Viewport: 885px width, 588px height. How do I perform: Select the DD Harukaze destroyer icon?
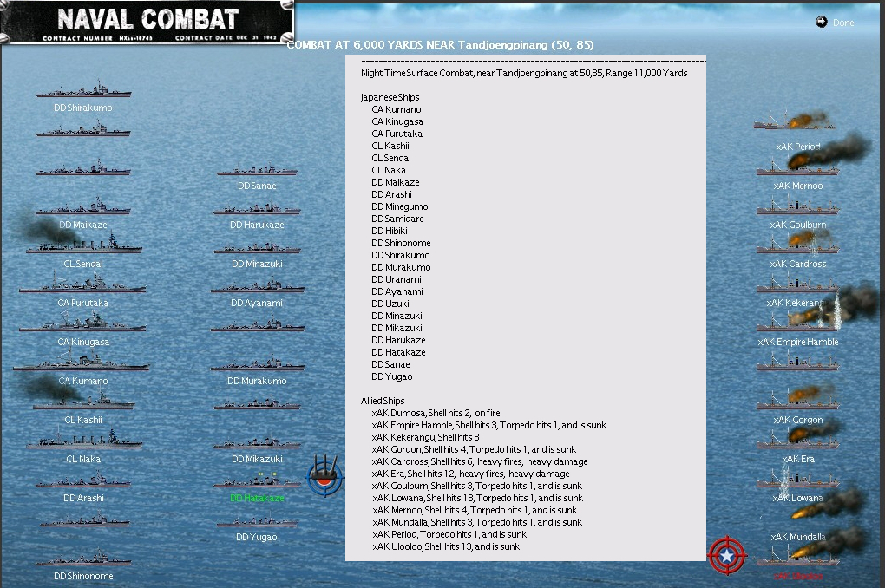point(257,207)
